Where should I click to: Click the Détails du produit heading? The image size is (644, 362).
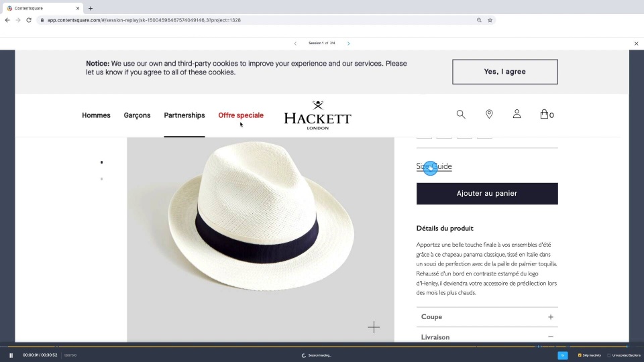click(445, 228)
